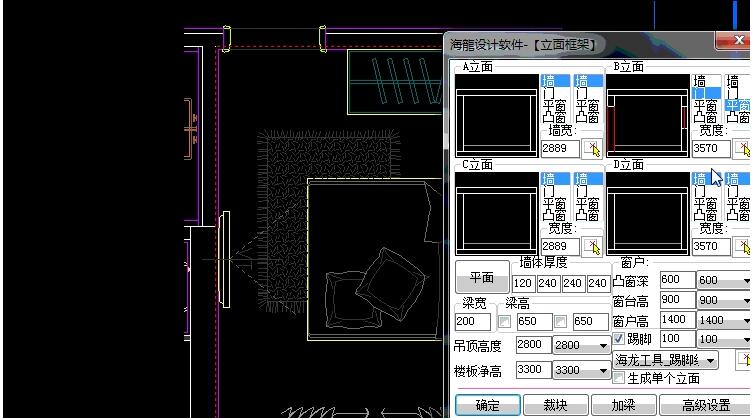Screen dimensions: 756x418
Task: Toggle the 踢脚 checkbox
Action: 619,340
